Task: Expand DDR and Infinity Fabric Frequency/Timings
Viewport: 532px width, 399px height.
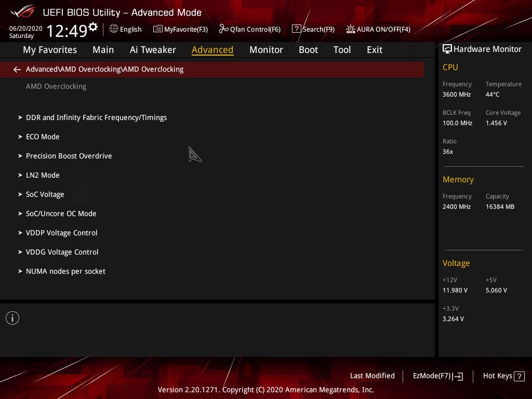Action: (96, 117)
